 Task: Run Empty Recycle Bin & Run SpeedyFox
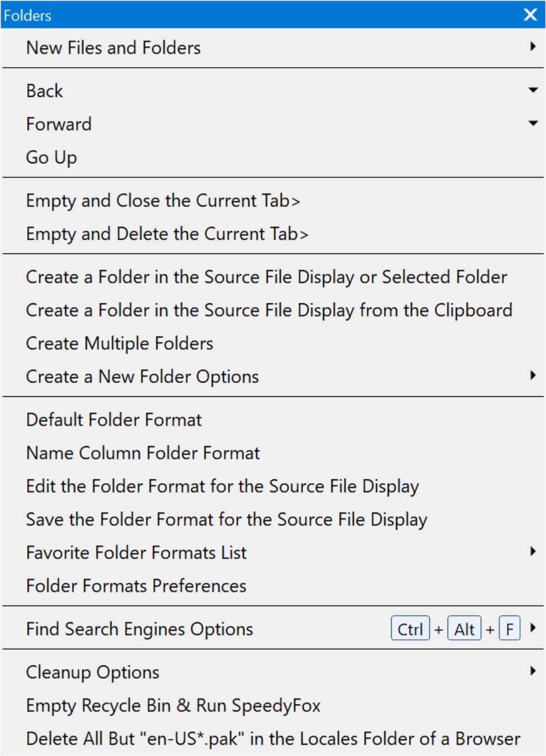click(273, 705)
